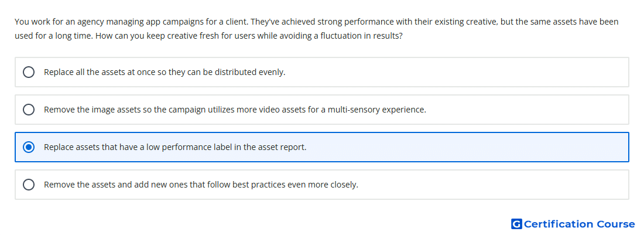Click the answer text about multi-sensory video experience
644x235 pixels.
pyautogui.click(x=235, y=110)
